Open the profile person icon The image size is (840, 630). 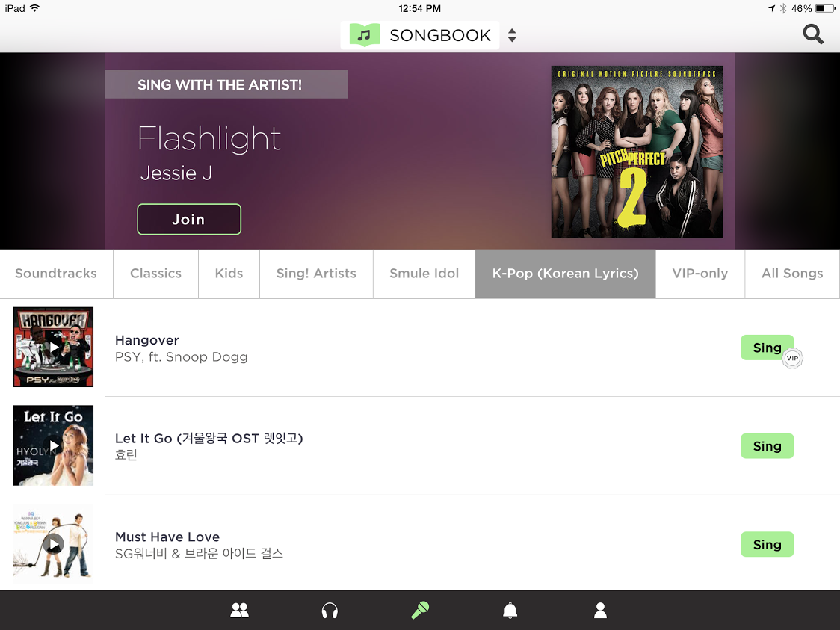coord(601,610)
